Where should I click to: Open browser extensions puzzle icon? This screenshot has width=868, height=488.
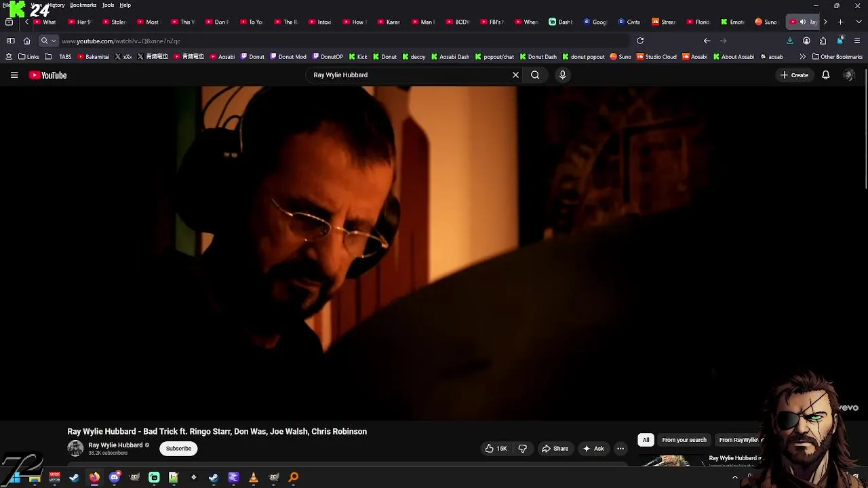click(x=823, y=41)
